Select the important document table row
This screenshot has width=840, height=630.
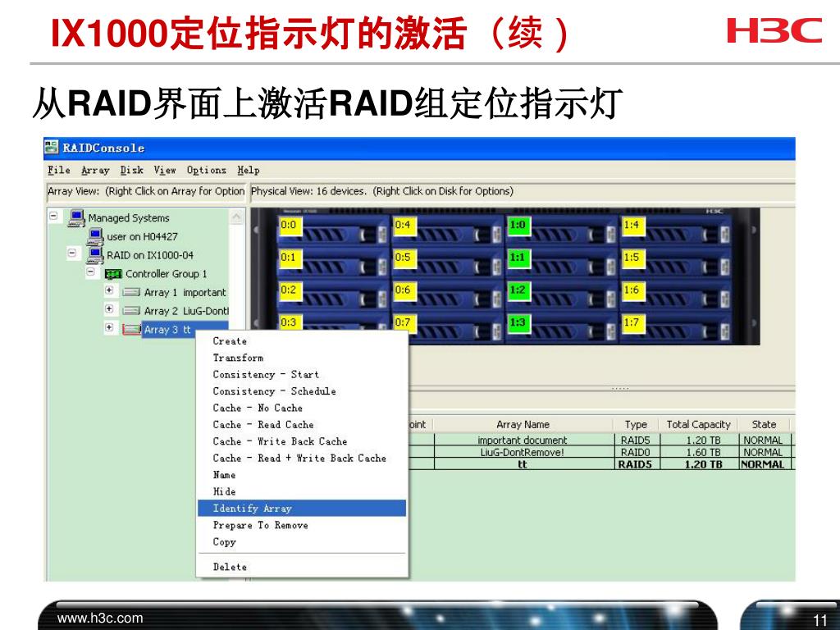click(x=601, y=440)
